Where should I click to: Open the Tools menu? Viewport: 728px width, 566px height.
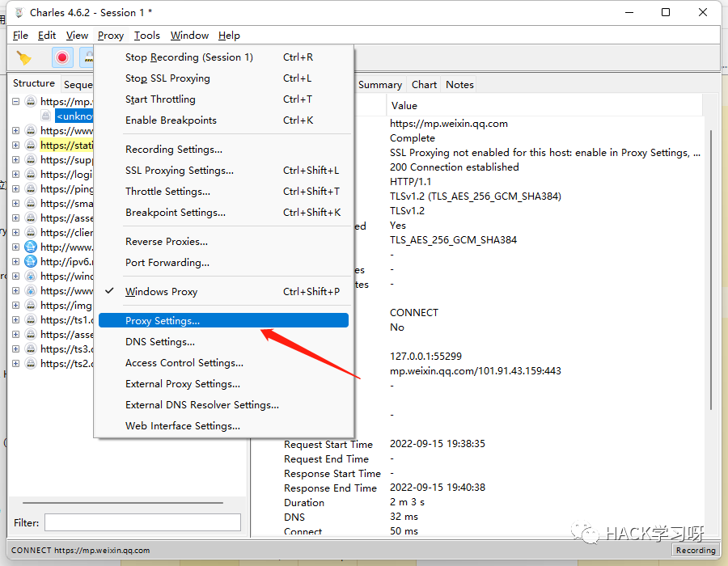click(146, 36)
